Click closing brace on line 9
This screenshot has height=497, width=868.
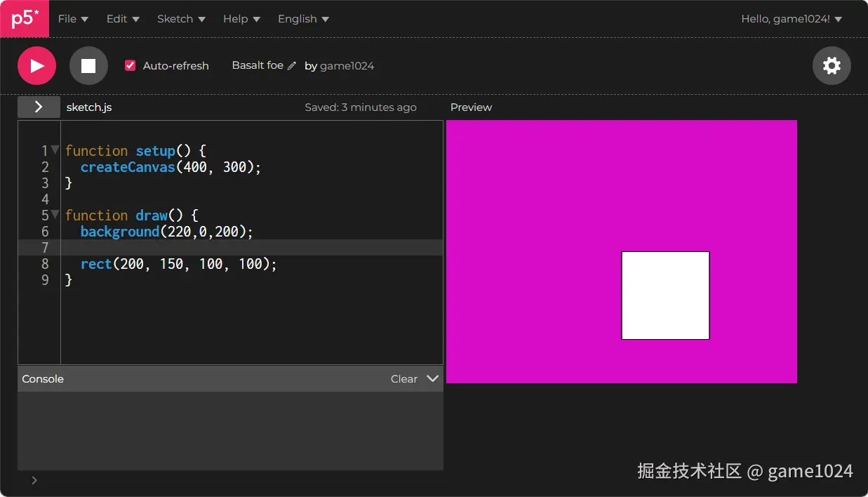[69, 280]
